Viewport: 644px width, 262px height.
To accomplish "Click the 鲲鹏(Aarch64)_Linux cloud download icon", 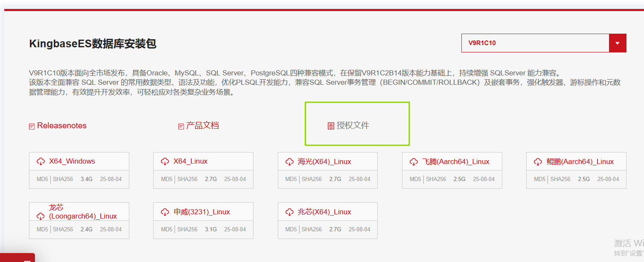I will point(538,162).
